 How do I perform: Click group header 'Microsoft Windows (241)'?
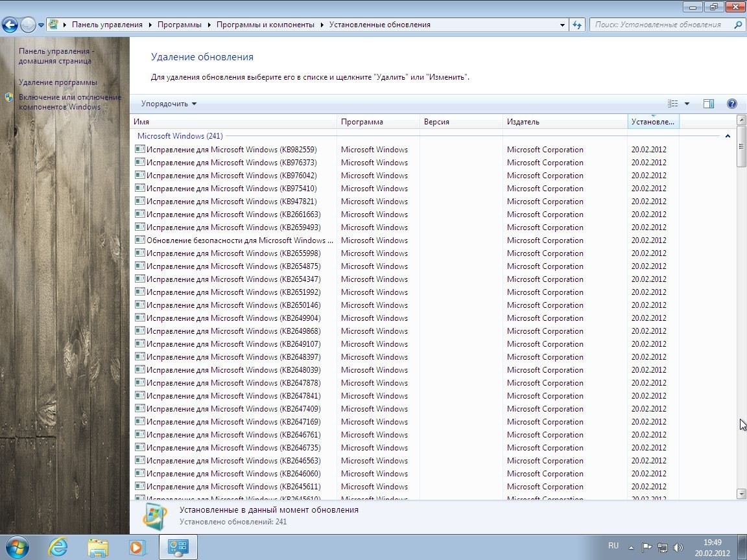pyautogui.click(x=180, y=136)
